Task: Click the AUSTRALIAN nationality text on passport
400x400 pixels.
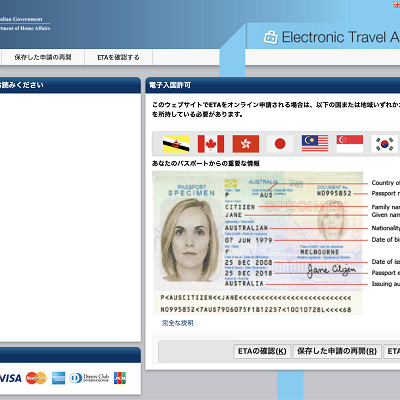Action: [246, 228]
